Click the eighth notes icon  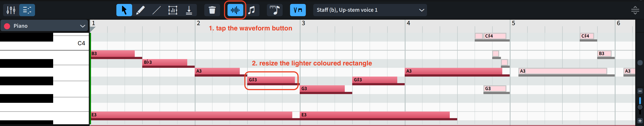[x=252, y=10]
